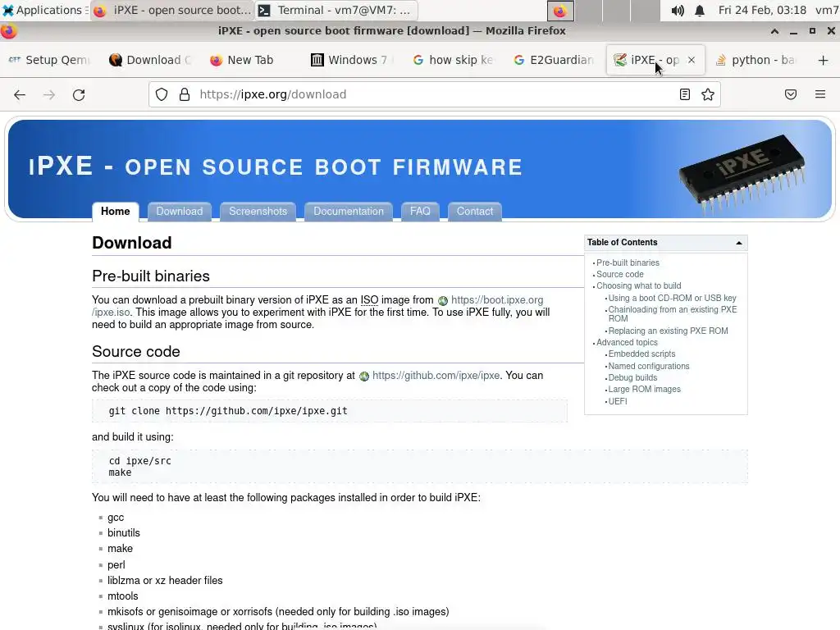Open the Download site navigation tab
The height and width of the screenshot is (630, 840).
click(180, 211)
